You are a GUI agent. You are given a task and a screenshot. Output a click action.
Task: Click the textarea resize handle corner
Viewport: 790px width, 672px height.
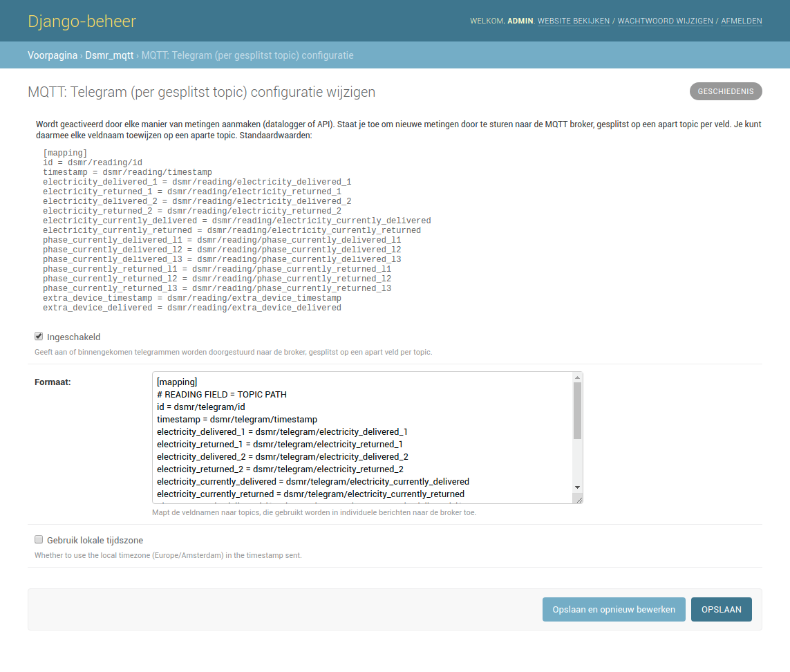pyautogui.click(x=579, y=499)
